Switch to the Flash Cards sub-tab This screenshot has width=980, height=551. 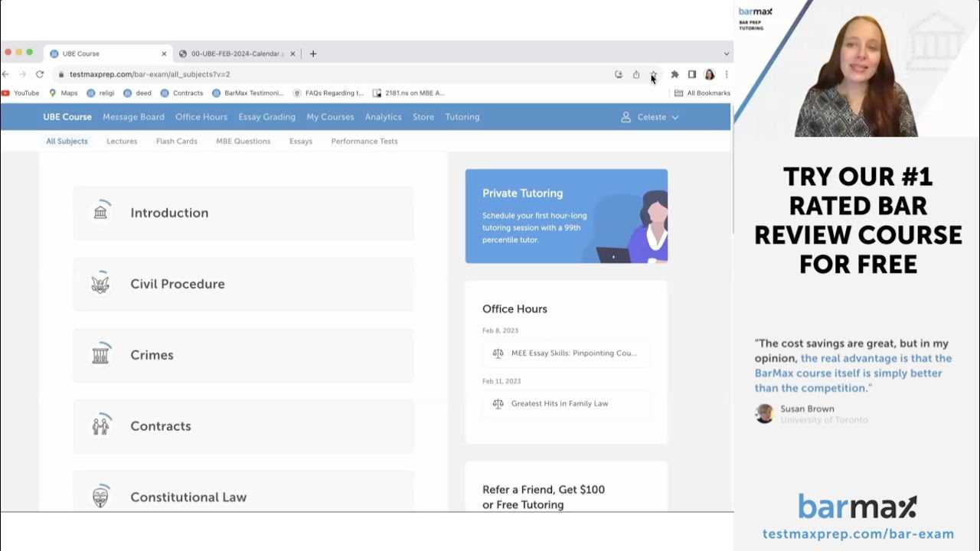point(177,142)
